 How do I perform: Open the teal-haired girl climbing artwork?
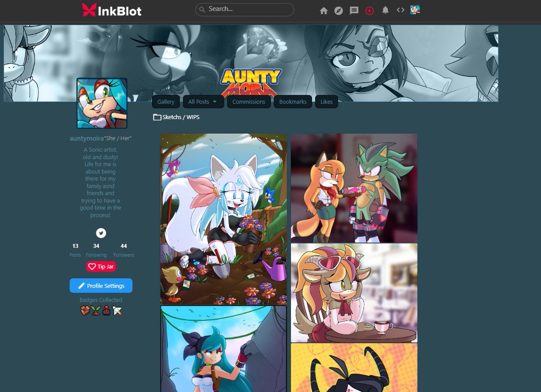tap(224, 349)
